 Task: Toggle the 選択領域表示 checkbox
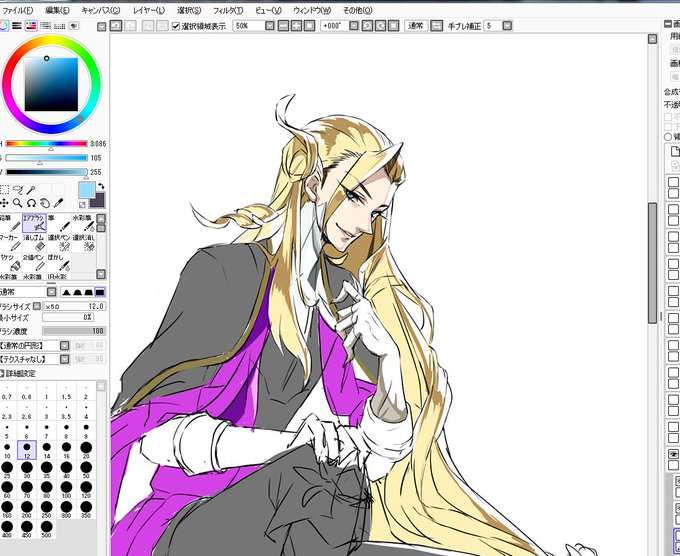[x=176, y=26]
